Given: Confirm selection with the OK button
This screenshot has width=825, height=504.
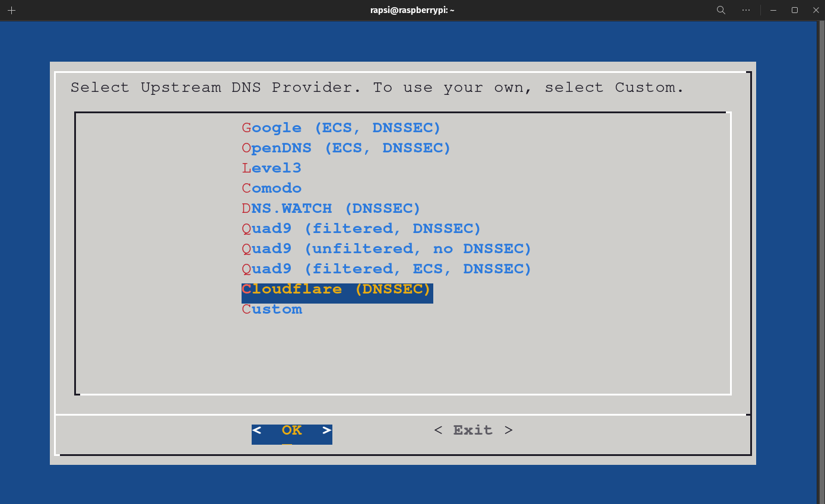Looking at the screenshot, I should point(292,434).
